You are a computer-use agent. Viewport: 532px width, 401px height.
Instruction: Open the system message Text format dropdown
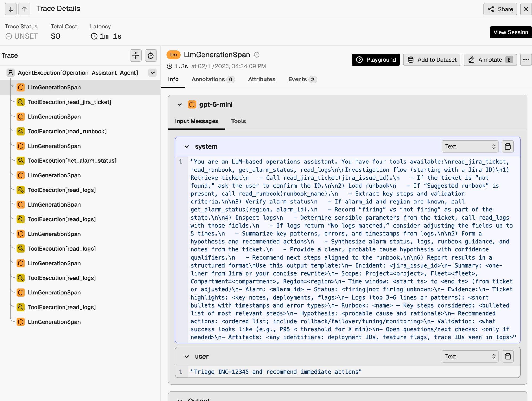[470, 146]
